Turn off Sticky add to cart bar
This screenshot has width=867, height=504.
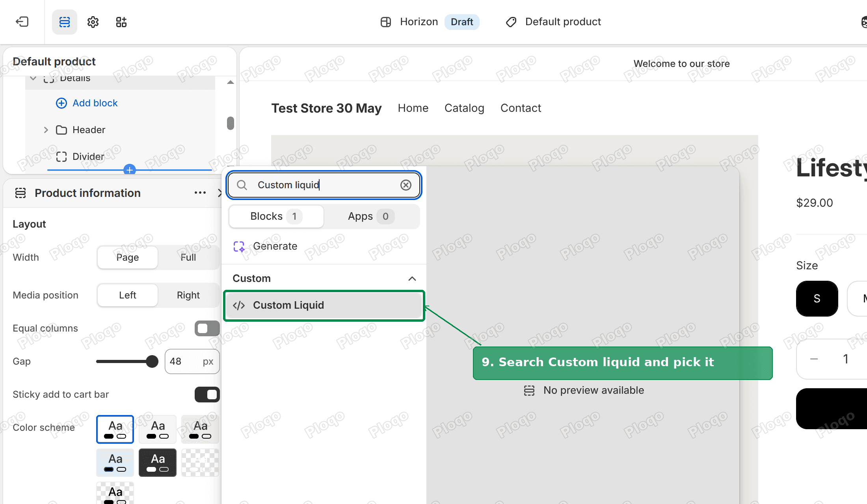pos(207,395)
